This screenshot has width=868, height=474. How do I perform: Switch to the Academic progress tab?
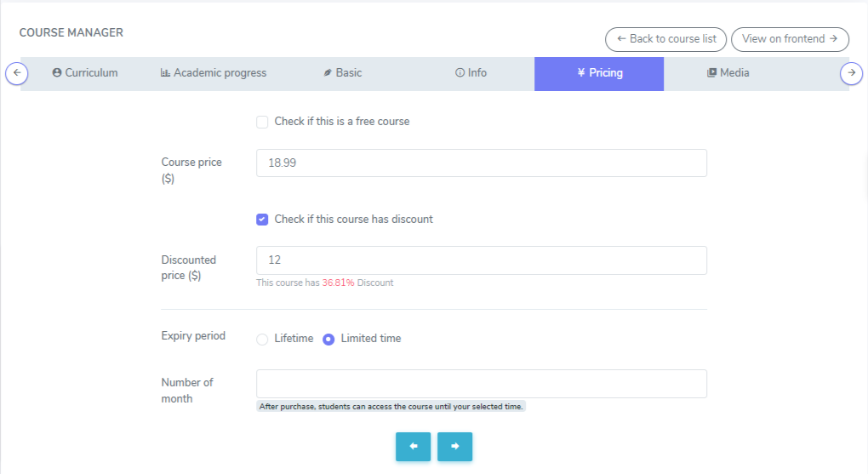pyautogui.click(x=214, y=73)
